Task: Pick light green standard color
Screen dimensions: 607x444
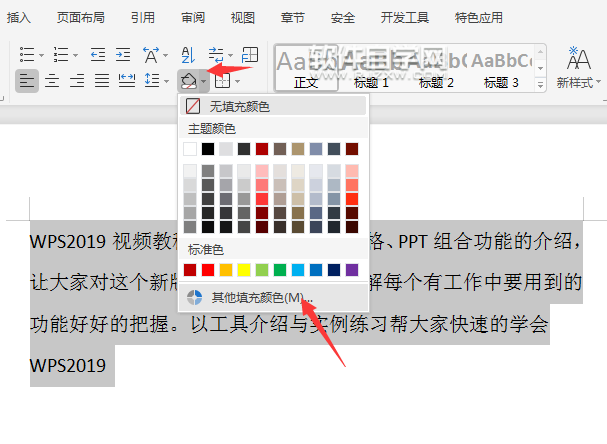Action: [262, 270]
